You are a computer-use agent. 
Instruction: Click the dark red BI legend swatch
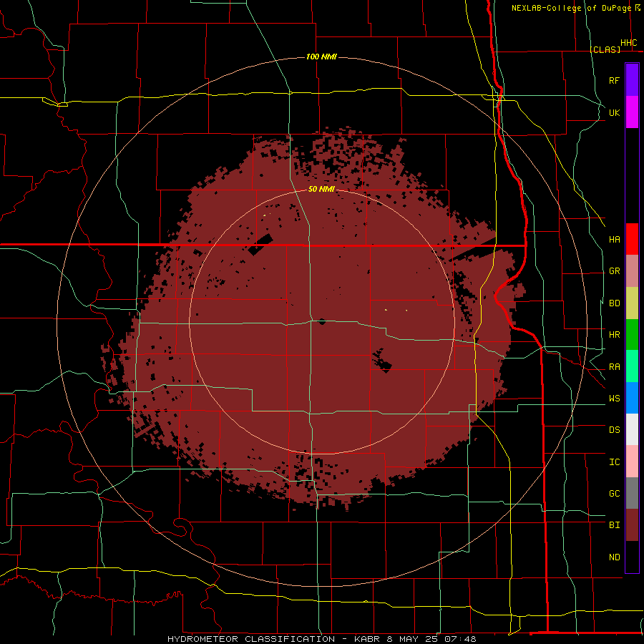click(632, 525)
